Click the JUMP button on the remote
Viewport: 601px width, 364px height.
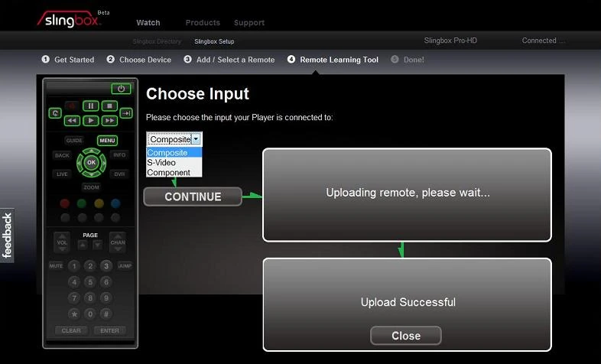[125, 265]
